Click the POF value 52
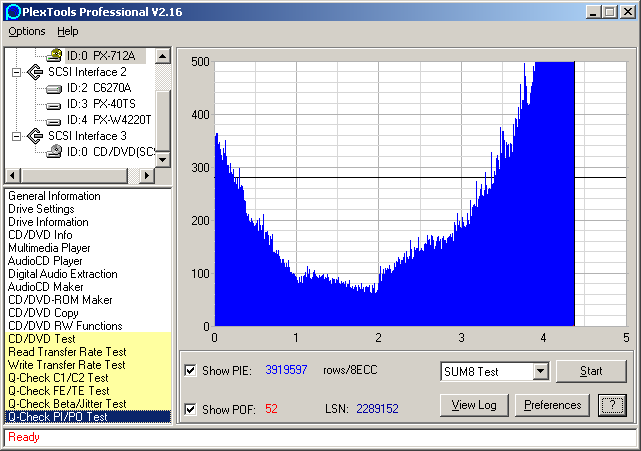641x451 pixels. pos(271,409)
